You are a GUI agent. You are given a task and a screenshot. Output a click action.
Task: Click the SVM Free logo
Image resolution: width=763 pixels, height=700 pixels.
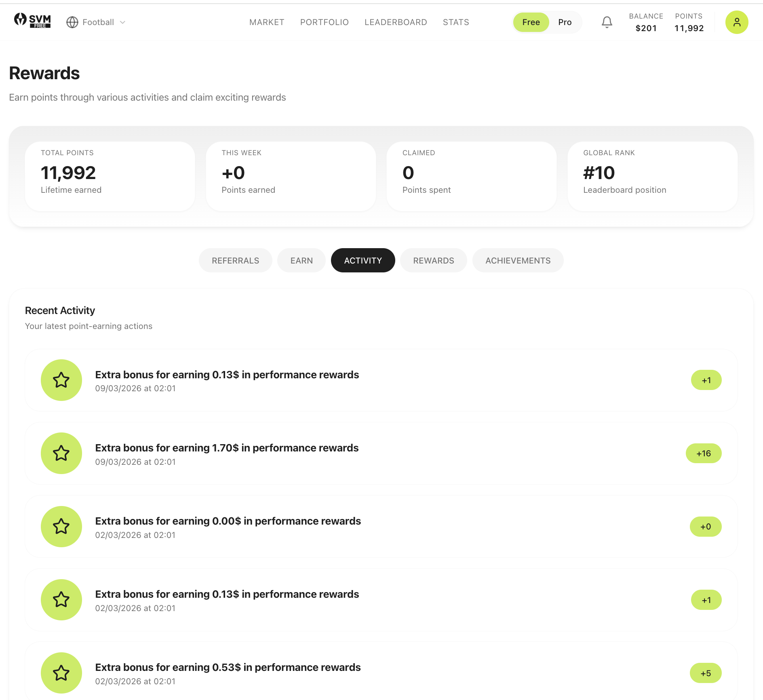tap(32, 21)
